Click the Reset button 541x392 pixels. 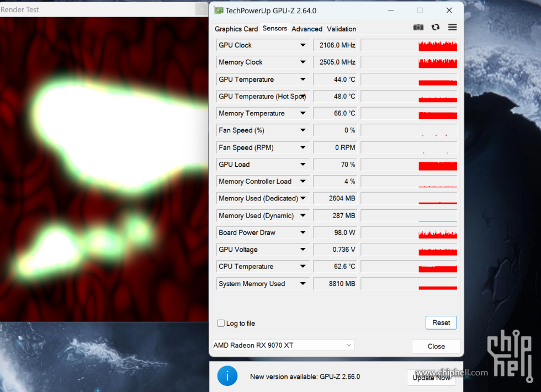pyautogui.click(x=441, y=322)
